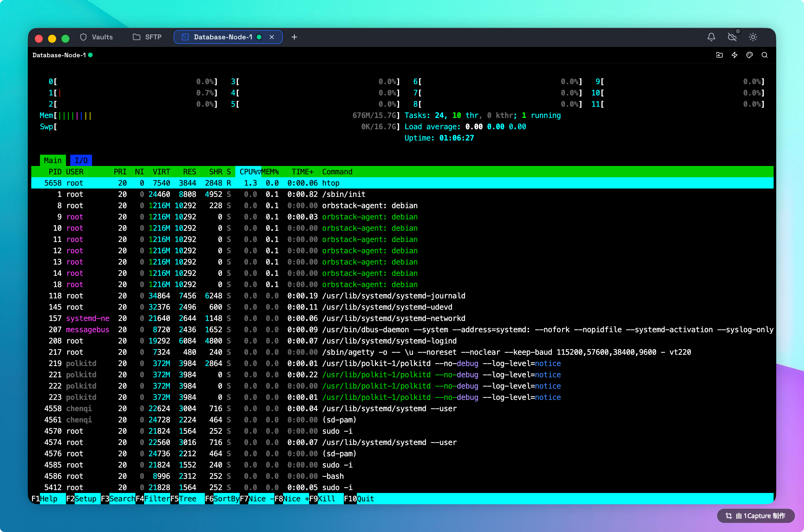
Task: Click the terminal search magnifier icon
Action: 764,55
